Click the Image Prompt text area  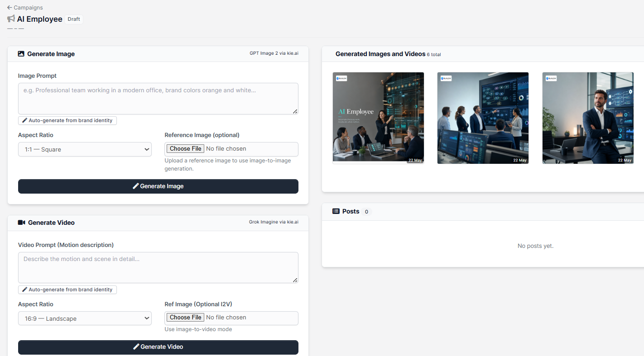click(x=158, y=99)
